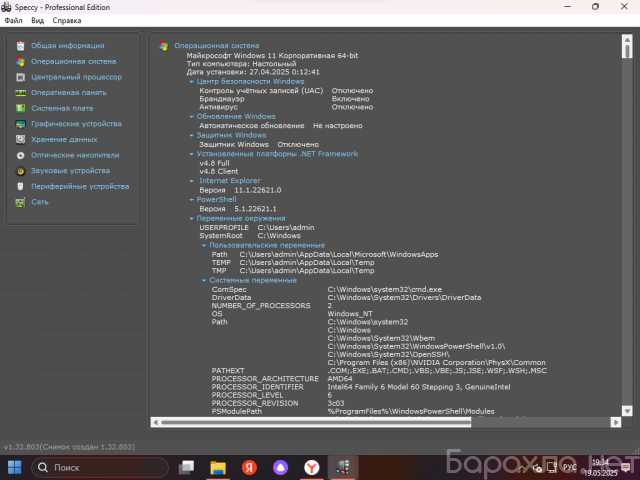Screen dimensions: 640x480
Task: Click the Системная плата sidebar icon
Action: click(x=20, y=108)
